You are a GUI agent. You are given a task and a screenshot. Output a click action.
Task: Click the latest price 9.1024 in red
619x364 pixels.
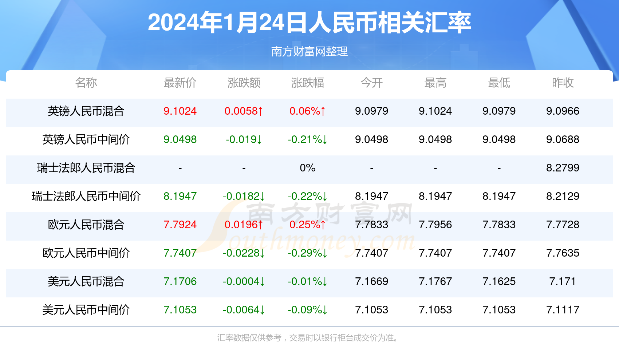[x=180, y=111]
